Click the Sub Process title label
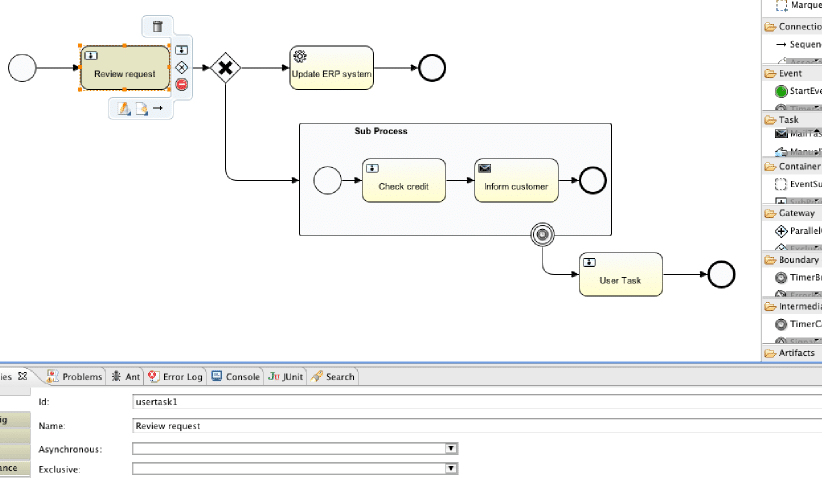Viewport: 822px width, 478px height. point(381,131)
